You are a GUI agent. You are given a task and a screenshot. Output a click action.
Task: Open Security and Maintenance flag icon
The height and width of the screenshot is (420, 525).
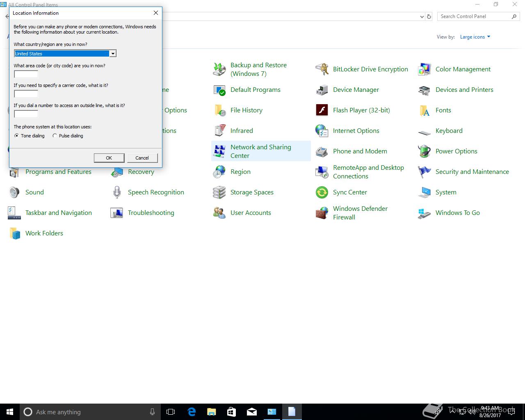coord(425,172)
